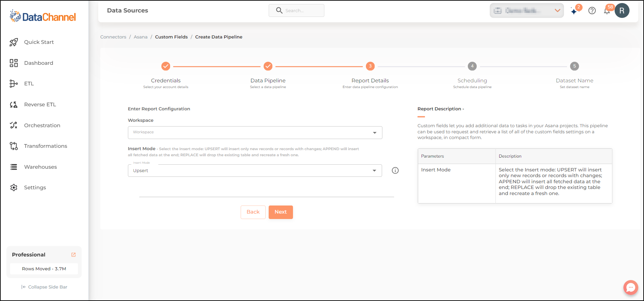Click Asana breadcrumb link
Image resolution: width=644 pixels, height=301 pixels.
tap(140, 37)
